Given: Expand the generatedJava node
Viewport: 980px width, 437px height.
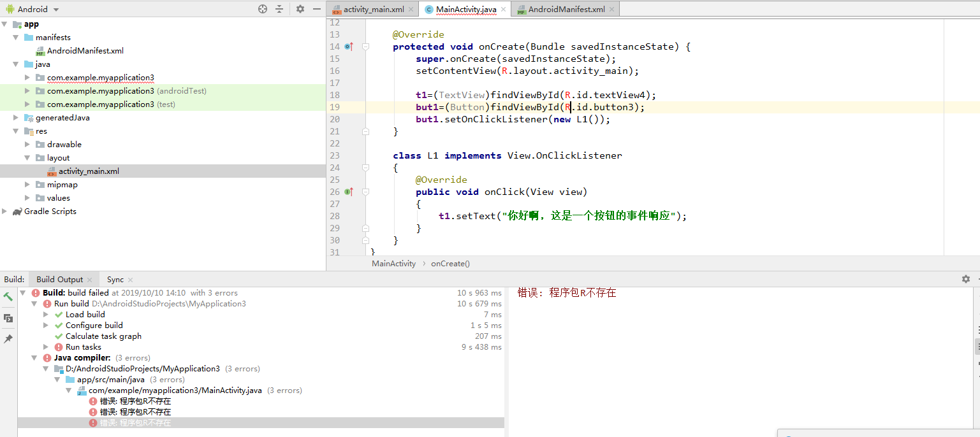Looking at the screenshot, I should pyautogui.click(x=15, y=117).
